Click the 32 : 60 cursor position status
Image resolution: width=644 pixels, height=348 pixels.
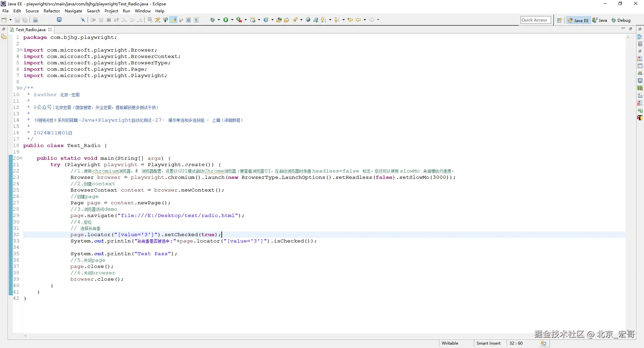click(516, 343)
